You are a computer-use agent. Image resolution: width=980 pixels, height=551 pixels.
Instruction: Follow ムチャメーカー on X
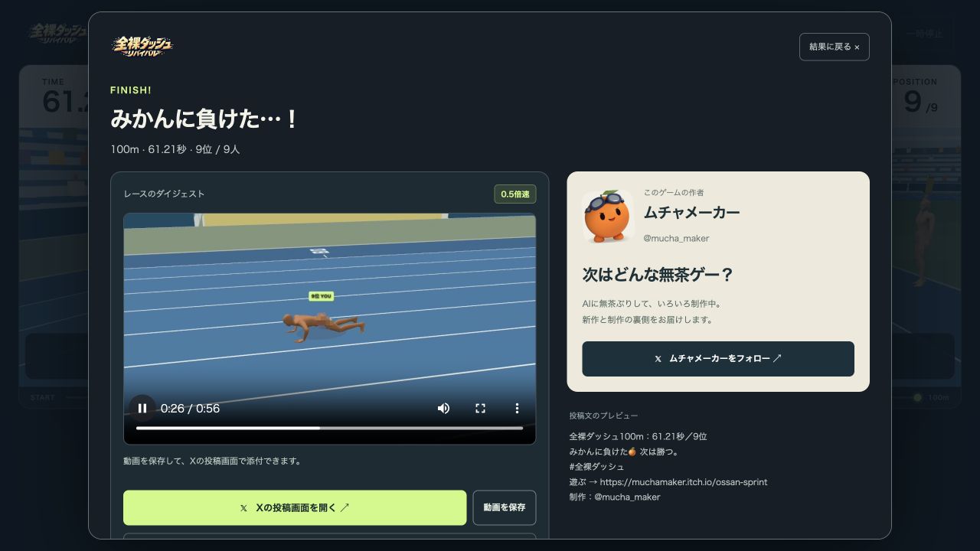click(718, 358)
